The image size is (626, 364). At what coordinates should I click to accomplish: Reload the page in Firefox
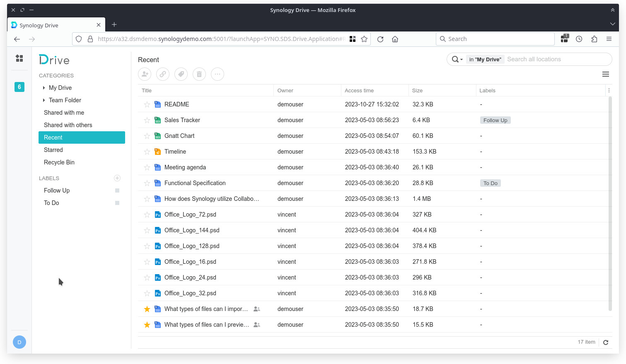(x=380, y=39)
